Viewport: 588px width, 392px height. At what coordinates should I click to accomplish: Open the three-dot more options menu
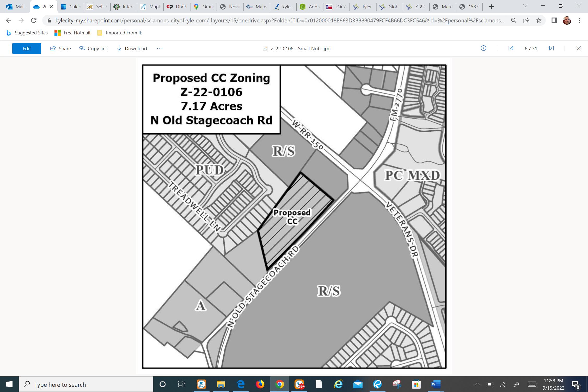(160, 48)
